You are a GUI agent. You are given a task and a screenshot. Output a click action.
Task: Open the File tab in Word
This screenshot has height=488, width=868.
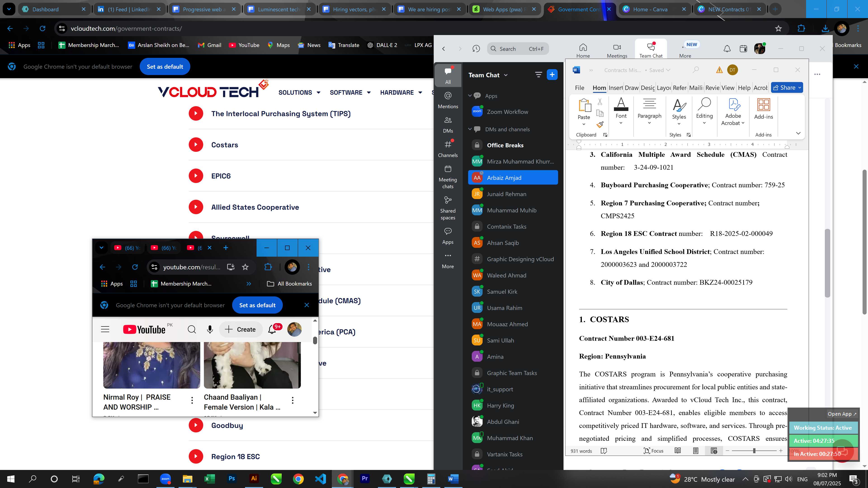[x=580, y=88]
